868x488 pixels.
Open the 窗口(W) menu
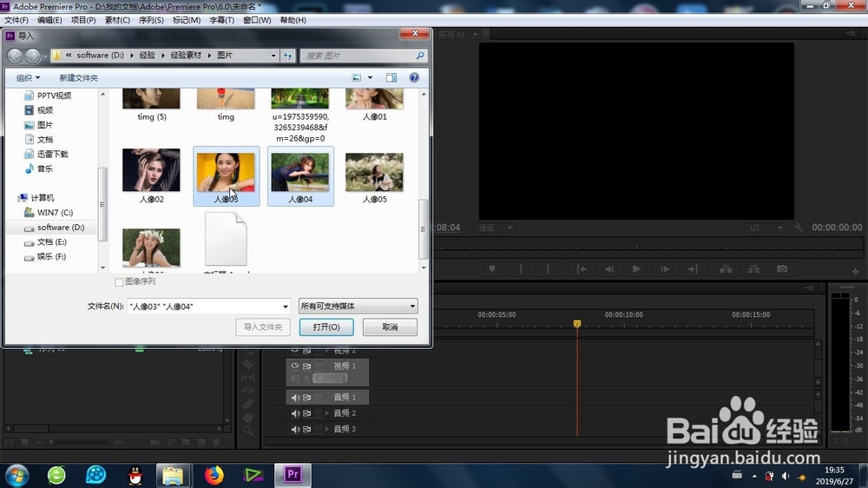(x=257, y=20)
